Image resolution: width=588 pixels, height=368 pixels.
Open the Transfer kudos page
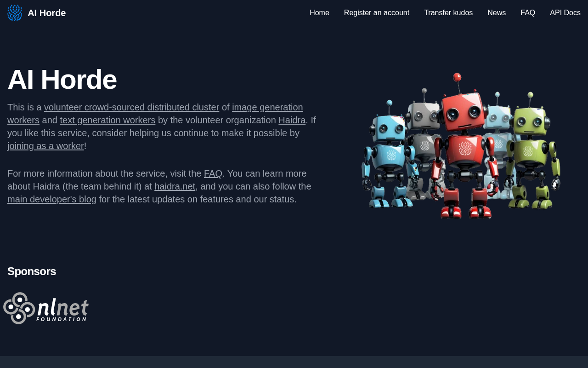pos(448,12)
